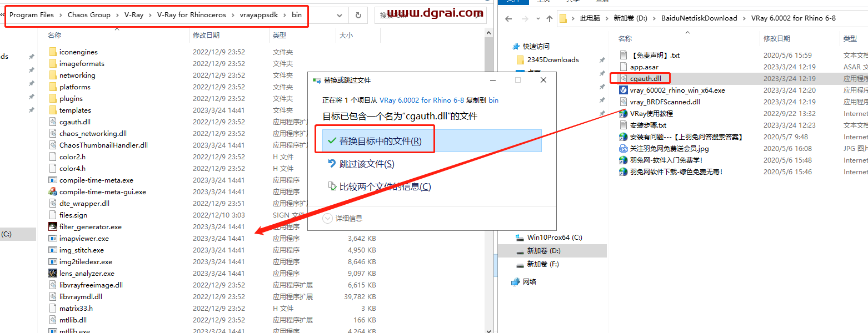
Task: Choose 替换目标中的文件 option
Action: coord(380,142)
